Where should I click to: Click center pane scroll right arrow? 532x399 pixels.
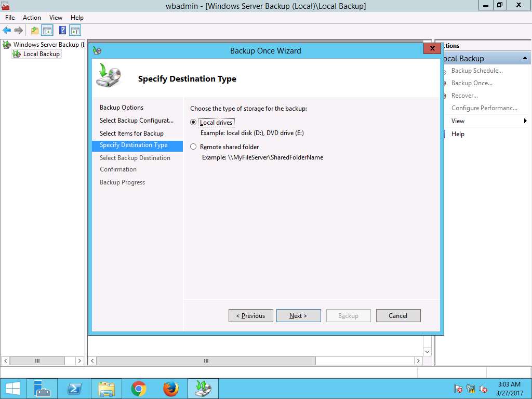(x=418, y=361)
